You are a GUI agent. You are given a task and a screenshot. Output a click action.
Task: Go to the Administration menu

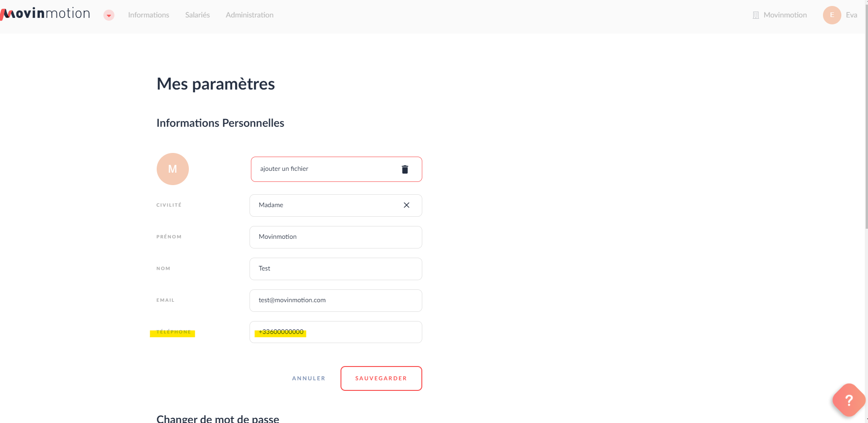coord(250,15)
